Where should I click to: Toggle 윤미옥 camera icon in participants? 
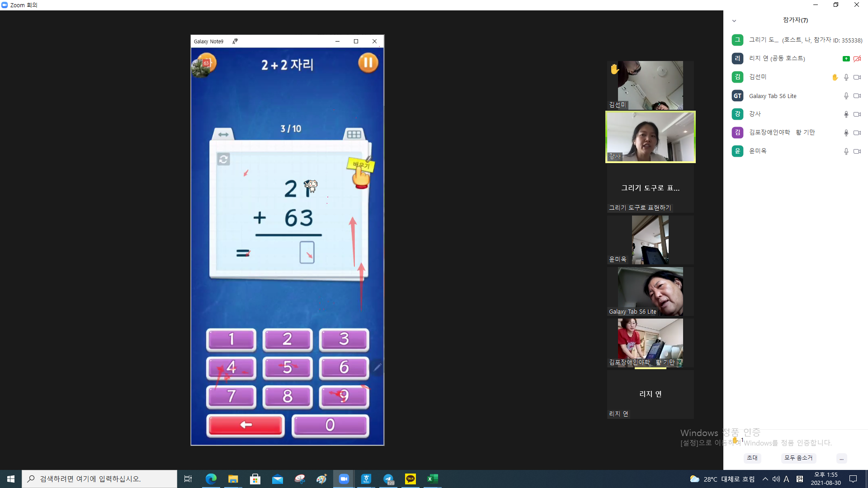coord(857,151)
